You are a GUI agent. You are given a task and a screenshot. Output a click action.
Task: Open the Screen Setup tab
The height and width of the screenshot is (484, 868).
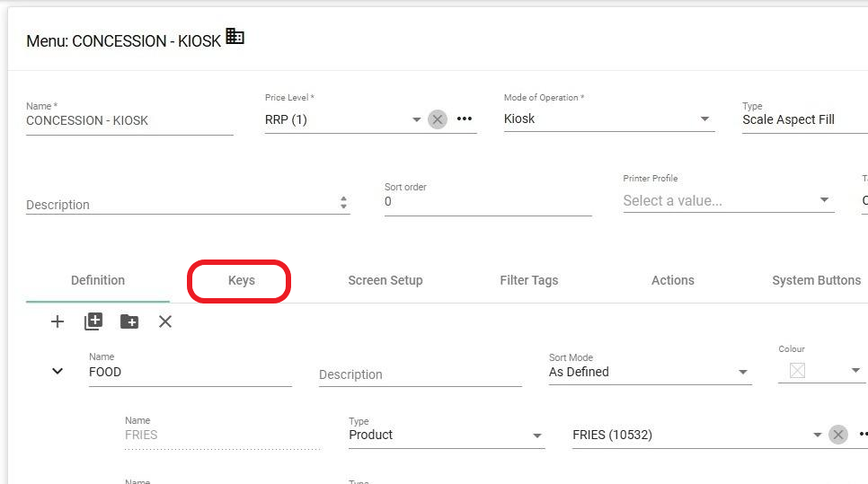tap(385, 280)
